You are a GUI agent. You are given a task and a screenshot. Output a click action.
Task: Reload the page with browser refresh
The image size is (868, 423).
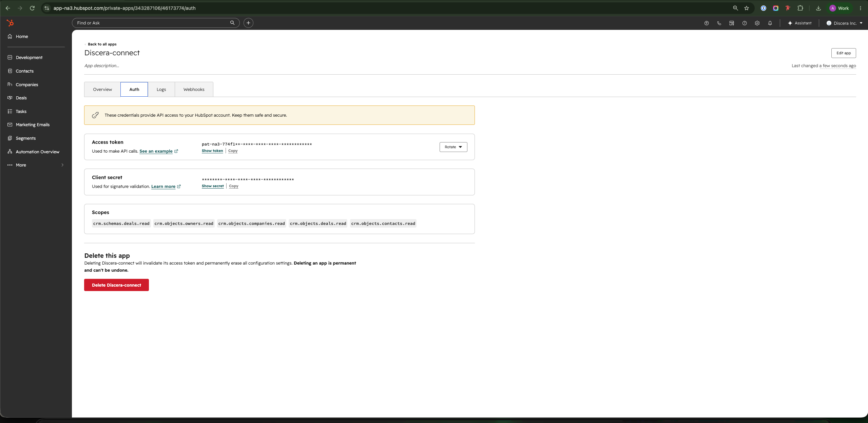(x=32, y=8)
